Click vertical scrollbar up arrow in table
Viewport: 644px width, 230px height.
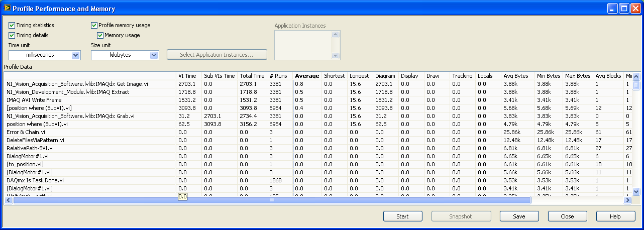click(636, 76)
